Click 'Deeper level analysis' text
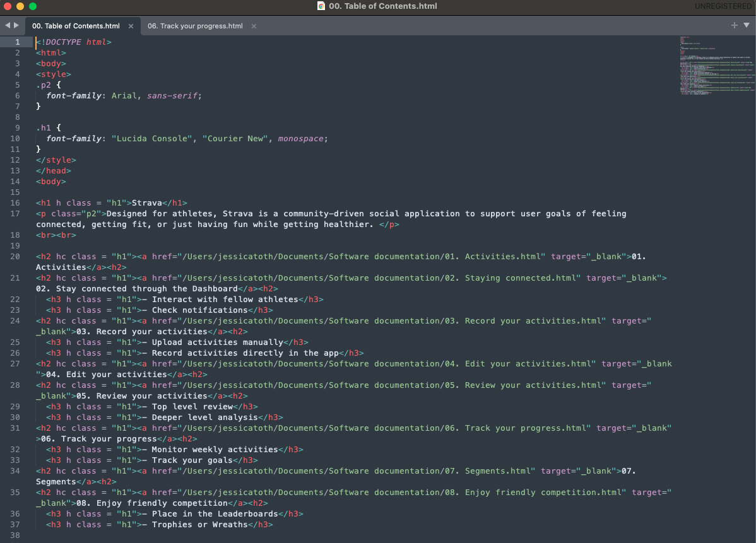Image resolution: width=756 pixels, height=543 pixels. (x=205, y=417)
